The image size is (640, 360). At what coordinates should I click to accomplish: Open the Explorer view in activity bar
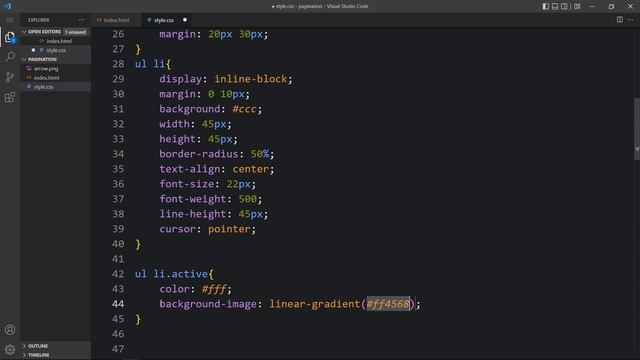10,37
